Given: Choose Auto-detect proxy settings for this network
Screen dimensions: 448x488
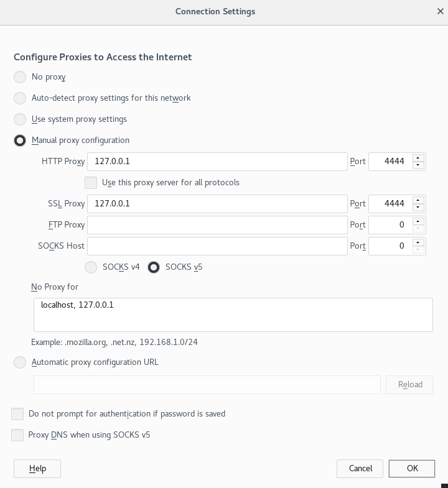Looking at the screenshot, I should tap(20, 98).
